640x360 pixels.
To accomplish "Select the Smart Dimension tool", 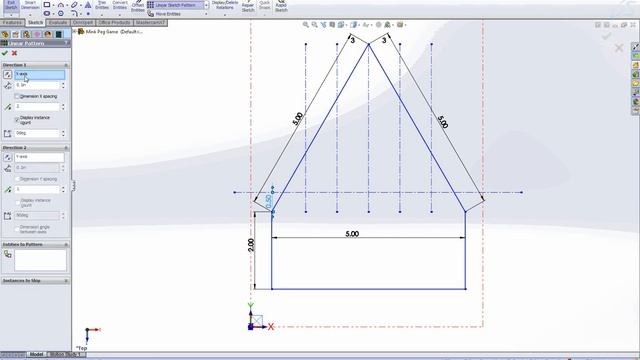I will tap(30, 6).
